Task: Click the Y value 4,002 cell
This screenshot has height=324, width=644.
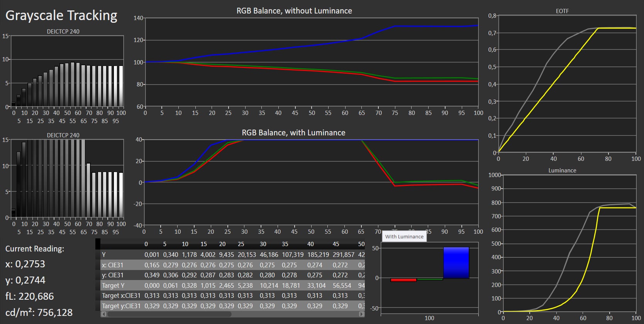Action: 208,255
